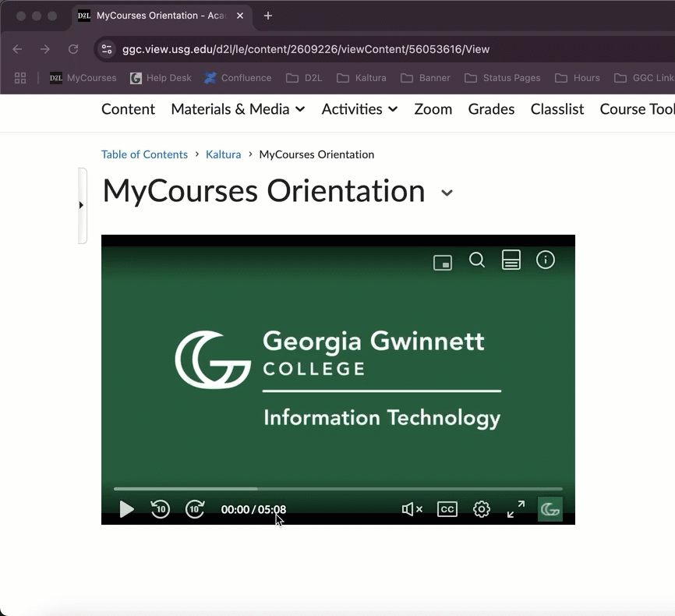
Task: Reload the page with refresh icon
Action: pos(73,49)
